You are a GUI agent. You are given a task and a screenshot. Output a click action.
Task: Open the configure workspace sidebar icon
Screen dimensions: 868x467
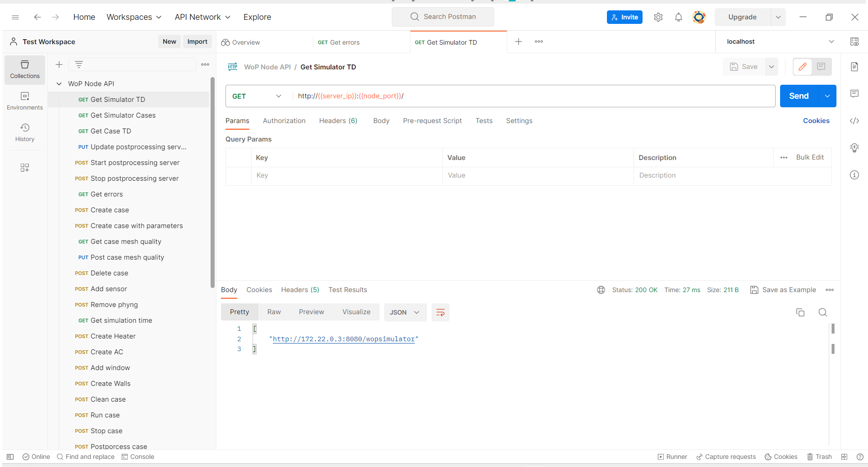coord(25,168)
